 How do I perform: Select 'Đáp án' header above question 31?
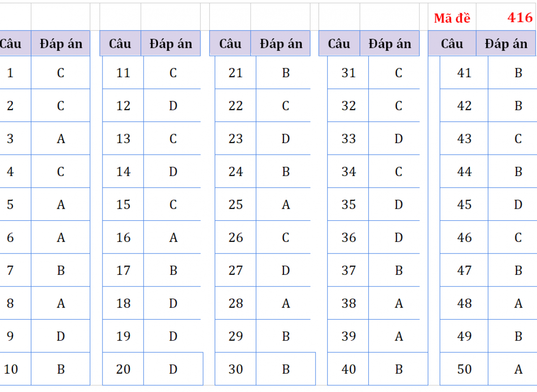(x=390, y=43)
